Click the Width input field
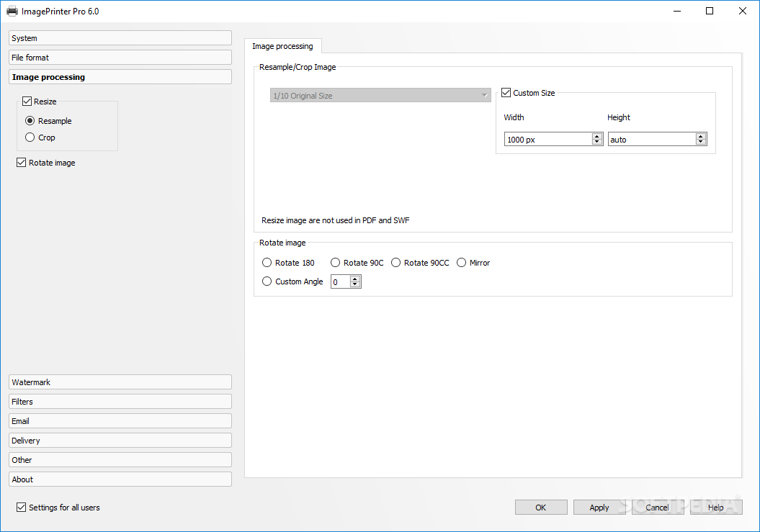 [x=547, y=139]
